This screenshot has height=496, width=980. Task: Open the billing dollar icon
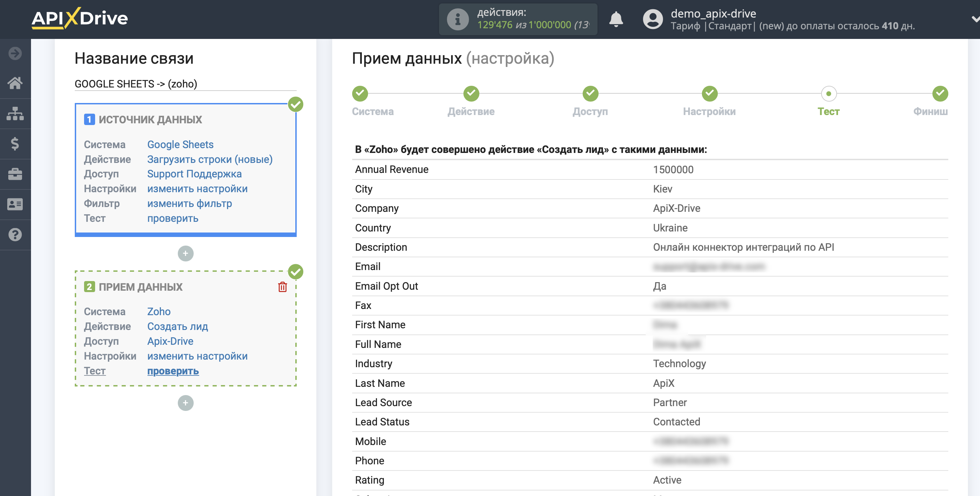click(15, 144)
